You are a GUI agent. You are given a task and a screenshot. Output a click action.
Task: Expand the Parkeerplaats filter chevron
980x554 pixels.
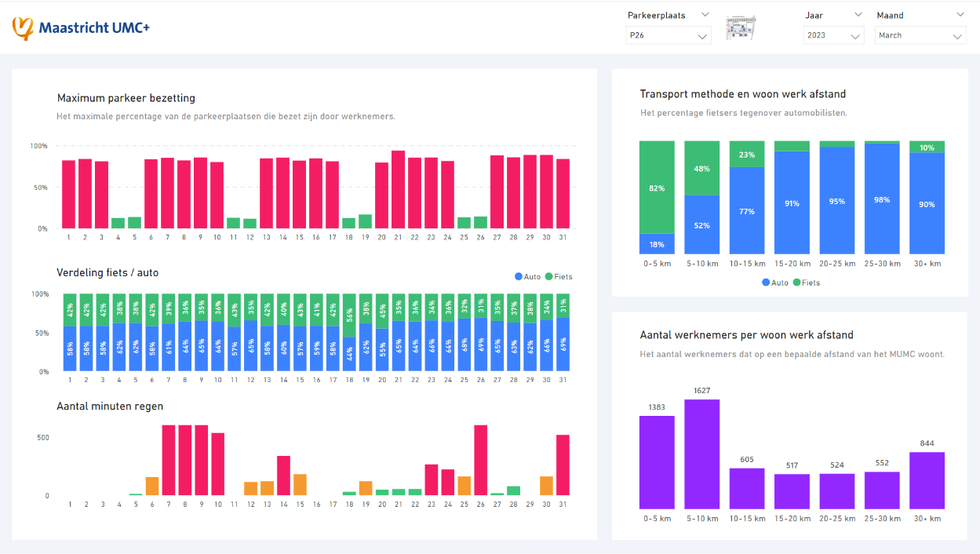tap(703, 14)
